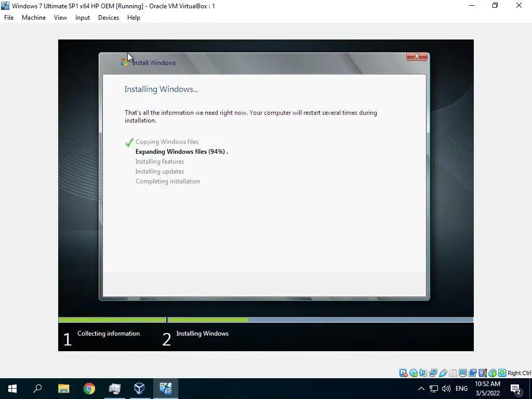Click the ENG language indicator
The height and width of the screenshot is (399, 532).
click(461, 389)
